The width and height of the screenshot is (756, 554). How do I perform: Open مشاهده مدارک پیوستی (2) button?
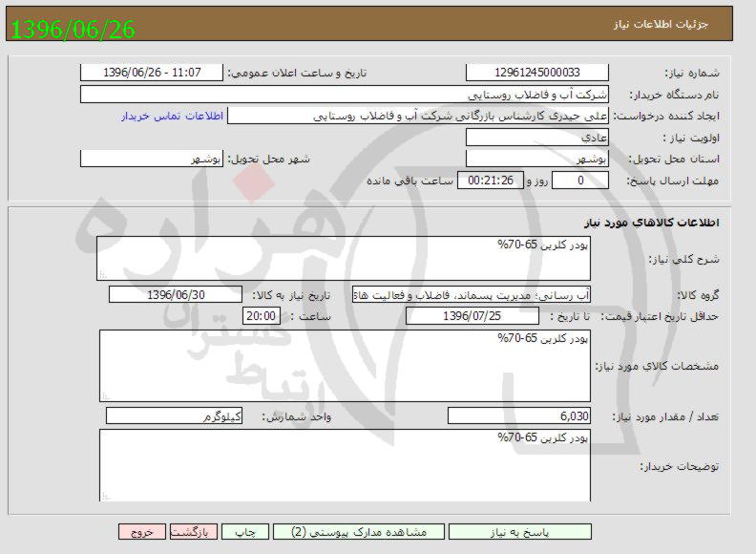(x=359, y=532)
